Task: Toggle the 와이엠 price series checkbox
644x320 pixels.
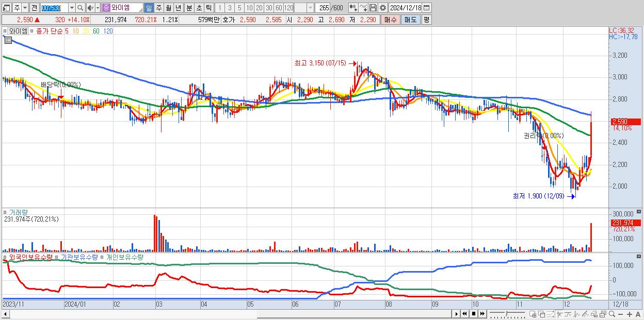Action: tap(6, 31)
